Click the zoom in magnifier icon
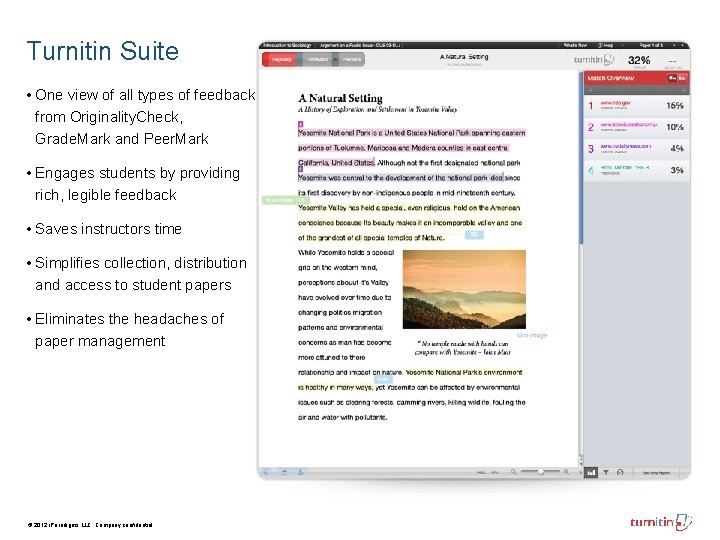 (566, 472)
